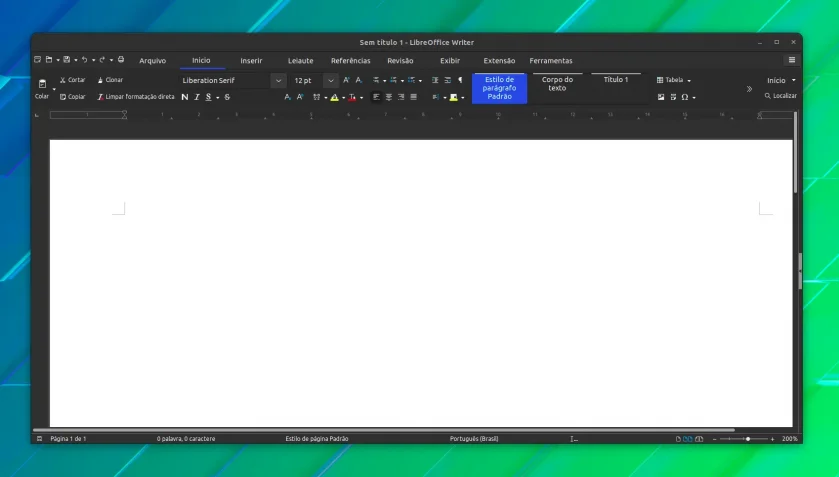This screenshot has height=477, width=840.
Task: Open the font color dropdown arrow
Action: tap(362, 98)
